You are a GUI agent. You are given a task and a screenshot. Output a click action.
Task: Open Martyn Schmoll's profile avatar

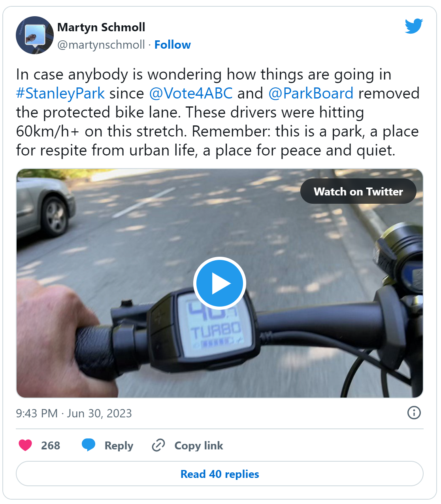coord(35,35)
